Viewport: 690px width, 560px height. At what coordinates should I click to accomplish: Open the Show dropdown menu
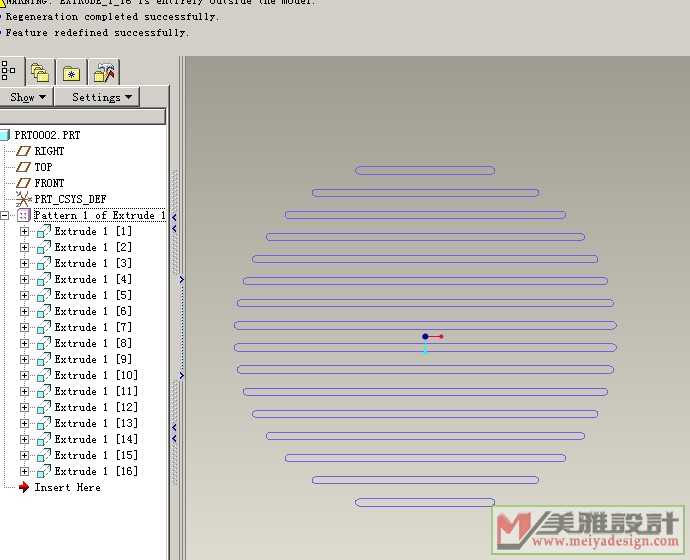27,97
